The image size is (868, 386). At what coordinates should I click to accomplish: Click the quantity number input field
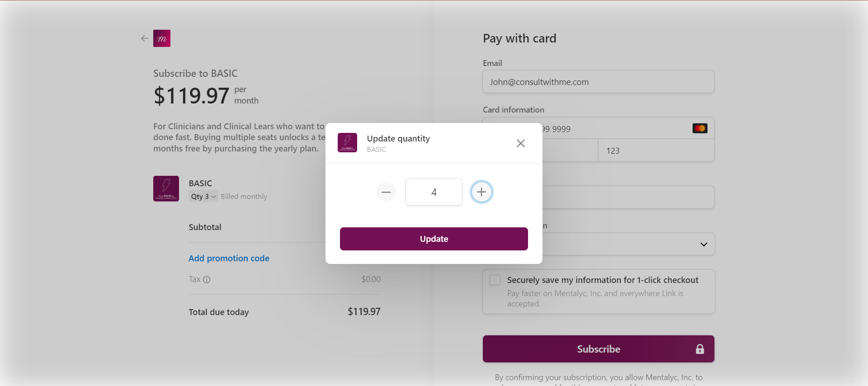point(434,192)
